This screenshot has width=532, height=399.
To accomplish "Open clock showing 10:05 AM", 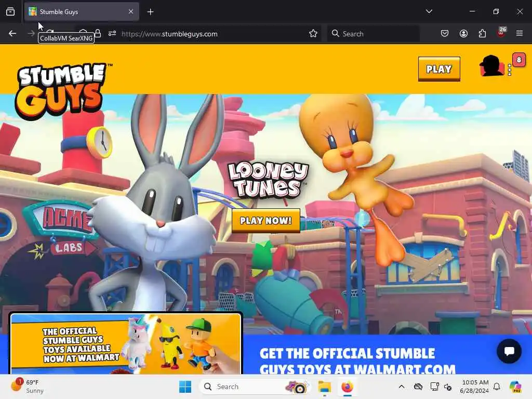I will [475, 387].
